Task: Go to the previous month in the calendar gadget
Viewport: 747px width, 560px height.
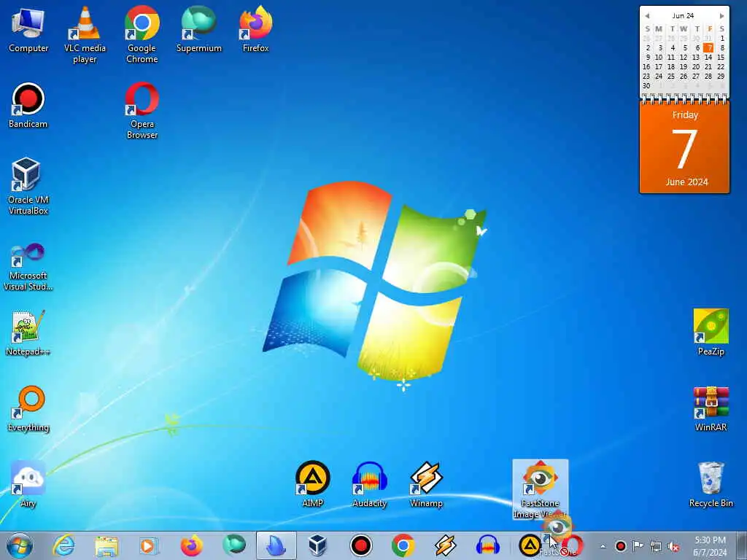Action: click(x=647, y=16)
